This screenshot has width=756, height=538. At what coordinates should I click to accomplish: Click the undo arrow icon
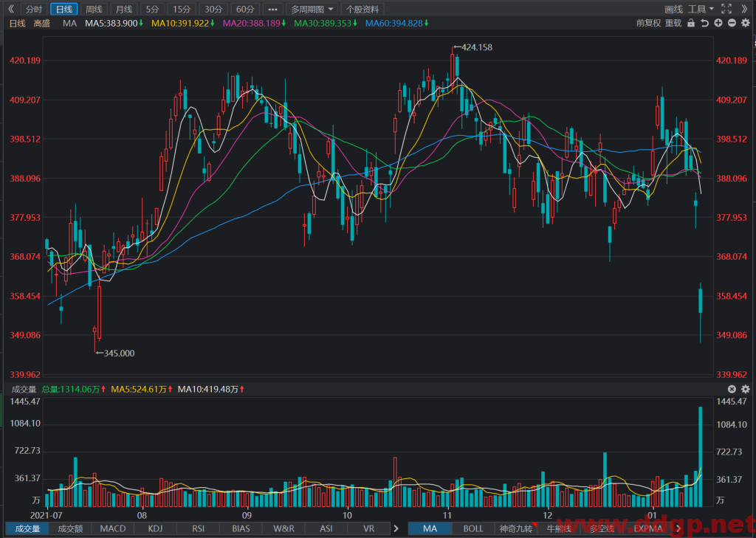click(x=704, y=23)
